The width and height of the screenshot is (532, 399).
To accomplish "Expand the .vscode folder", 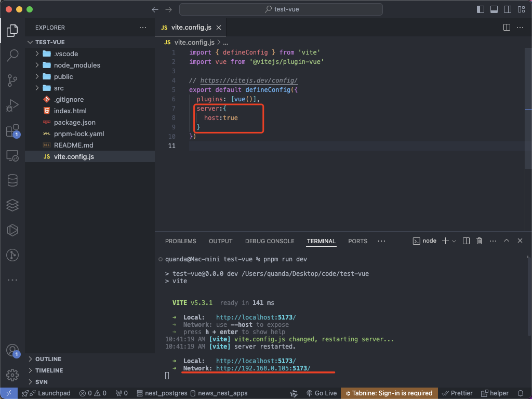I will pyautogui.click(x=37, y=54).
